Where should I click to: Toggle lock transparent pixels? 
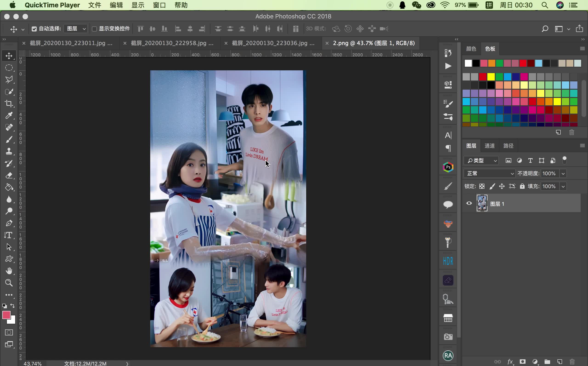[x=482, y=186]
